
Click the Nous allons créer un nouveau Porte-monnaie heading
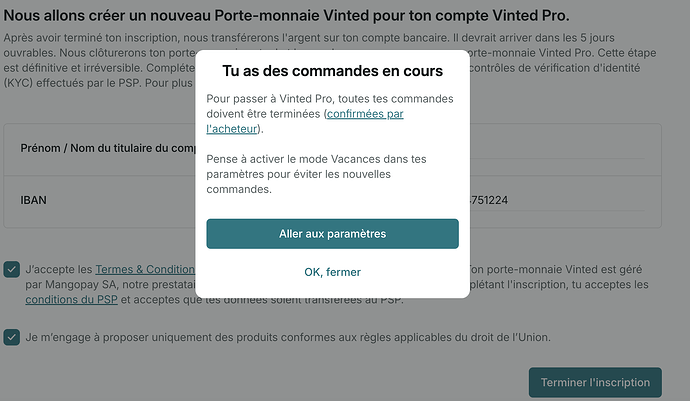(x=286, y=15)
